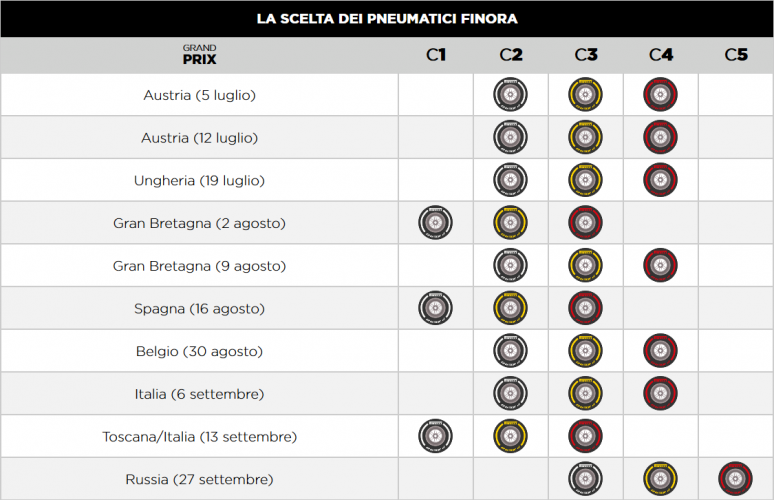774x500 pixels.
Task: Click the yellow C2 tyre in Toscana/Italia row
Action: click(510, 436)
